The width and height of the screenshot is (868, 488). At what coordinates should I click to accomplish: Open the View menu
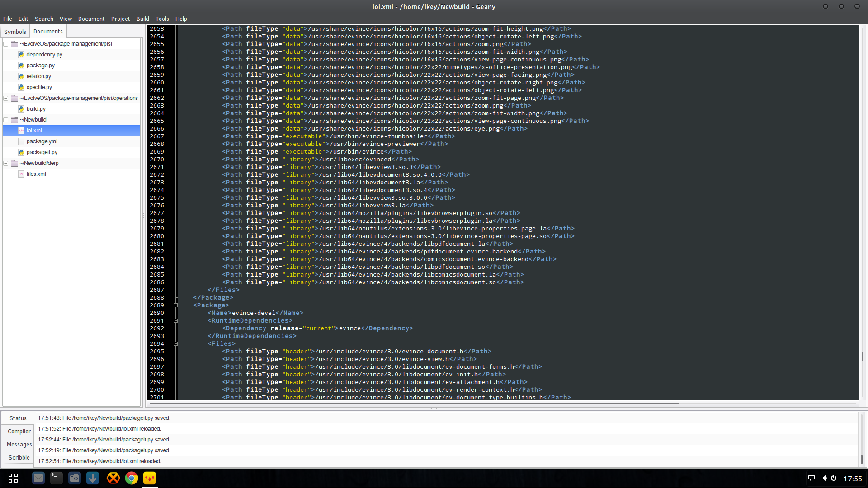(66, 19)
